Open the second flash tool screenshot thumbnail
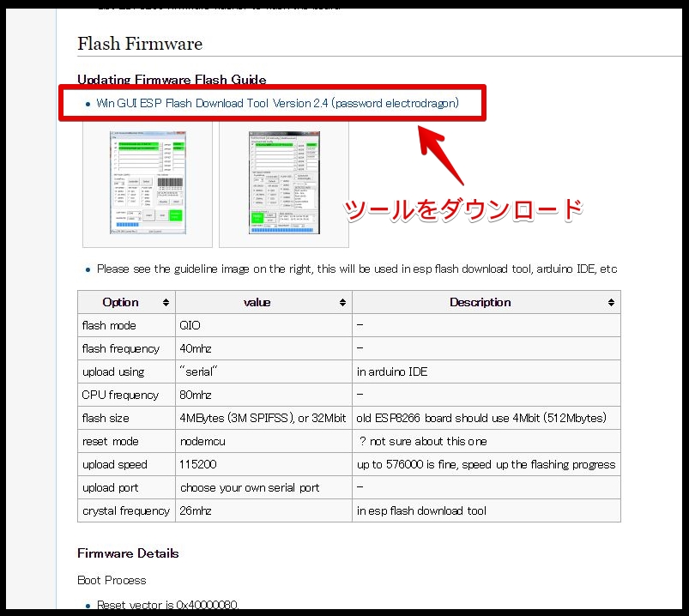 (284, 183)
